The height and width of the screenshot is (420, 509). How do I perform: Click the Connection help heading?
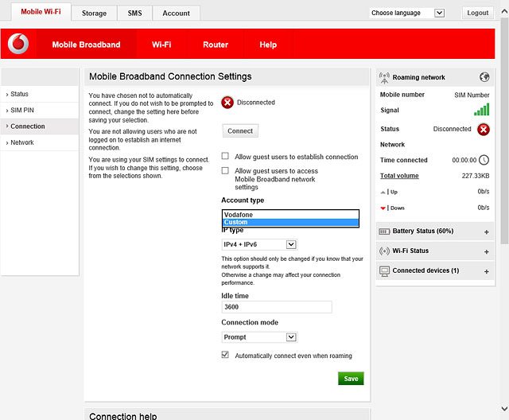(123, 416)
